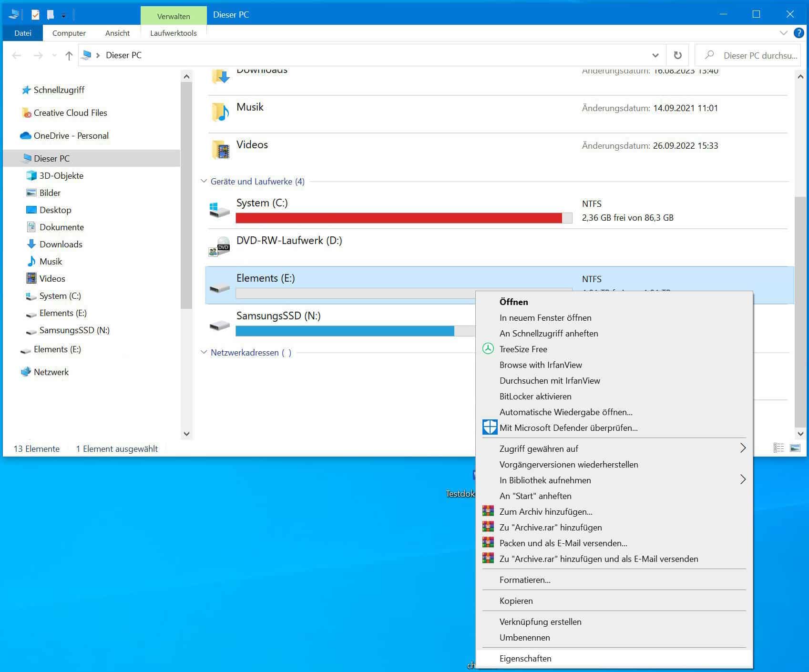
Task: Click the blue help question mark icon
Action: 799,33
